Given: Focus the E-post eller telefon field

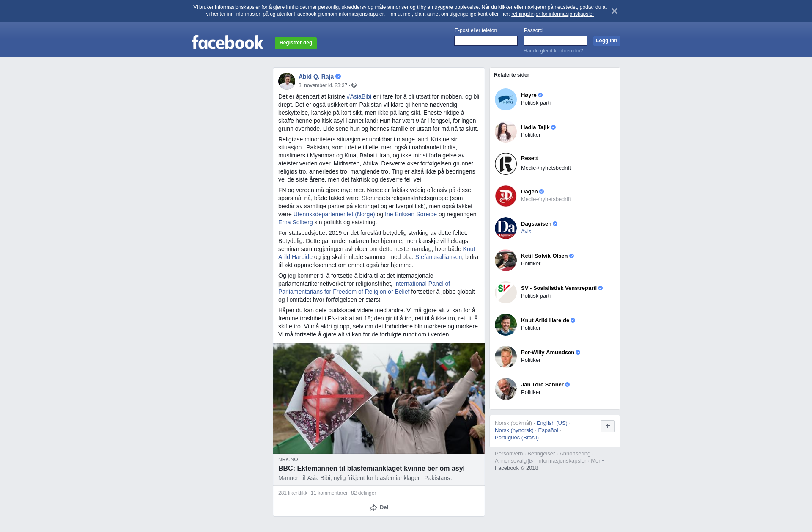Looking at the screenshot, I should point(486,41).
